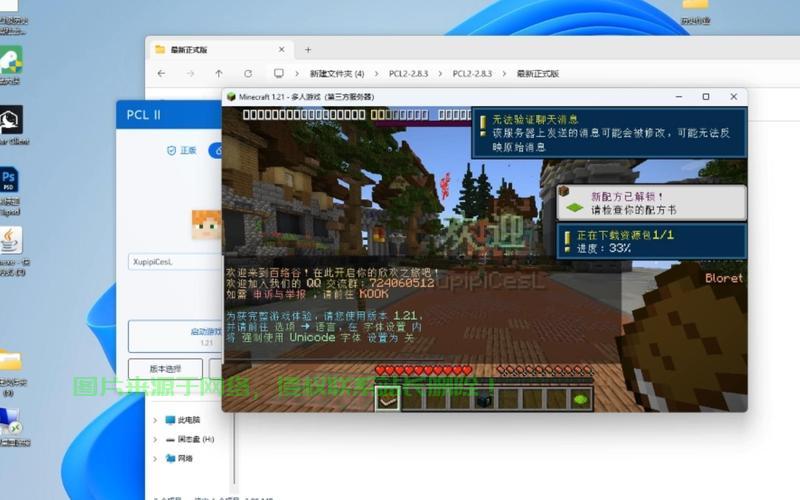Click the 无法验证聊天消息 warning toast
This screenshot has height=500, width=800.
point(609,133)
